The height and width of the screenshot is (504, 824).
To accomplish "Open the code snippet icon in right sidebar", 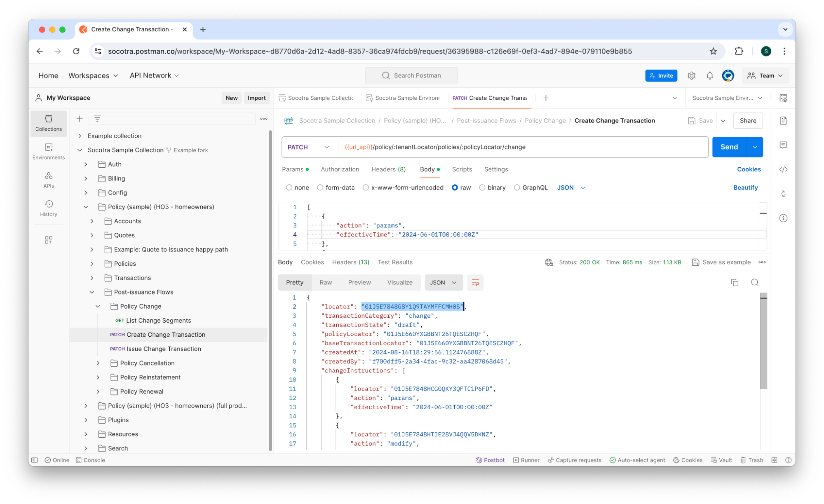I will 783,169.
